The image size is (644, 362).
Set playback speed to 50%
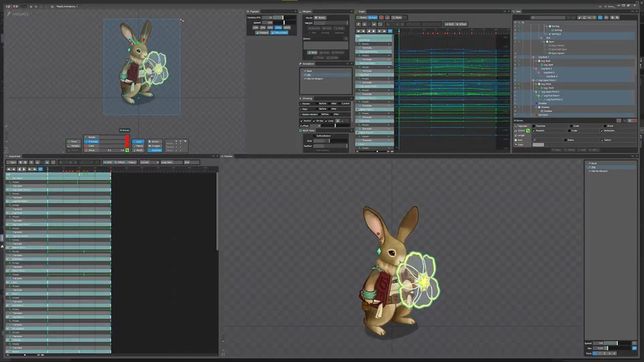coord(270,27)
